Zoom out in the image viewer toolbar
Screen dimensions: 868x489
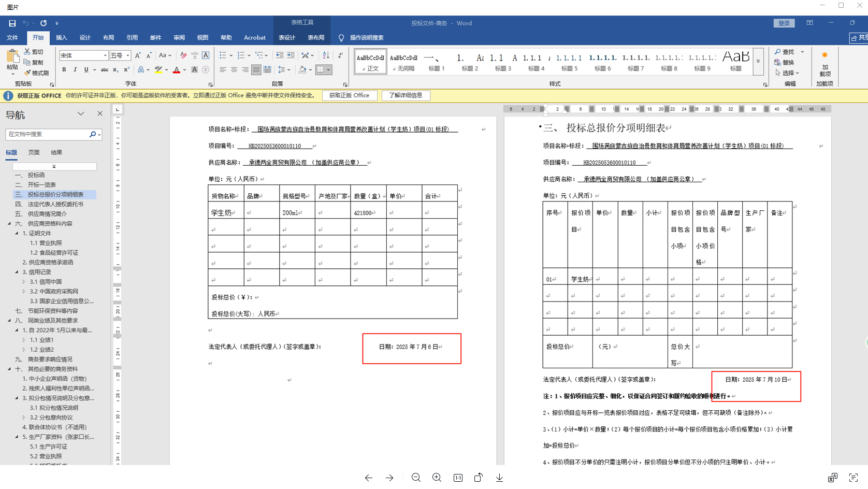point(416,478)
